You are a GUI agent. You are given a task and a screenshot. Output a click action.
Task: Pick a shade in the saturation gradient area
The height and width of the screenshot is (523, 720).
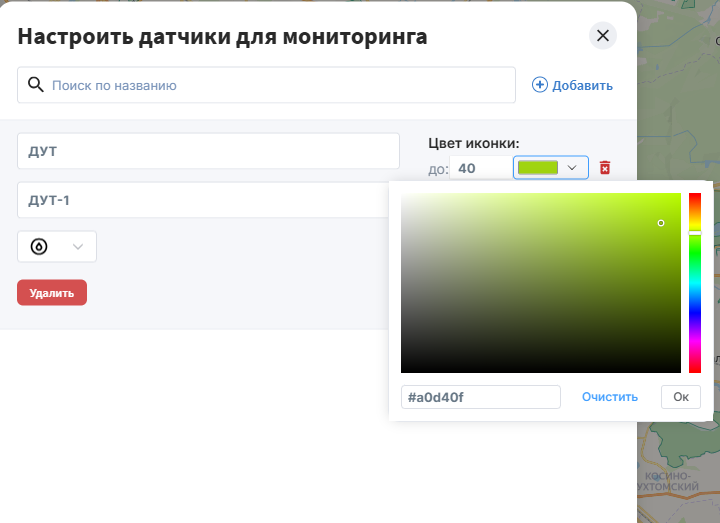pyautogui.click(x=541, y=283)
